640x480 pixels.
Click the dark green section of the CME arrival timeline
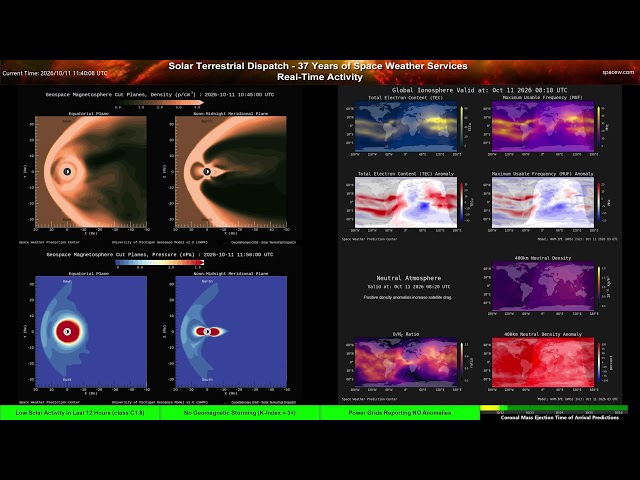coord(567,408)
